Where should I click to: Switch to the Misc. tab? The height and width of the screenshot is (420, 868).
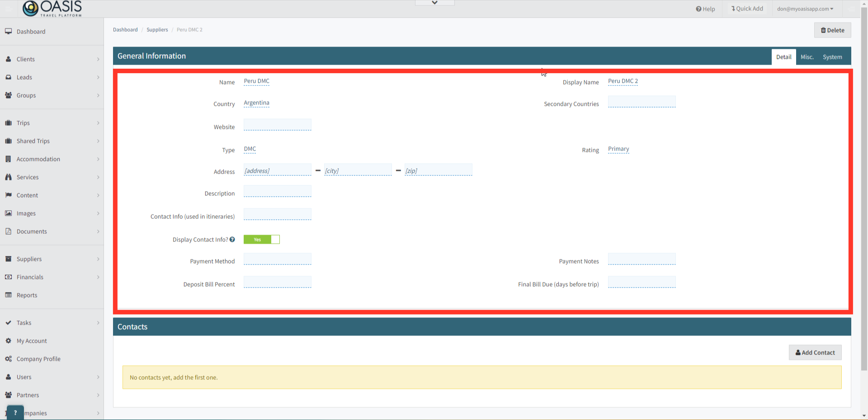coord(807,57)
